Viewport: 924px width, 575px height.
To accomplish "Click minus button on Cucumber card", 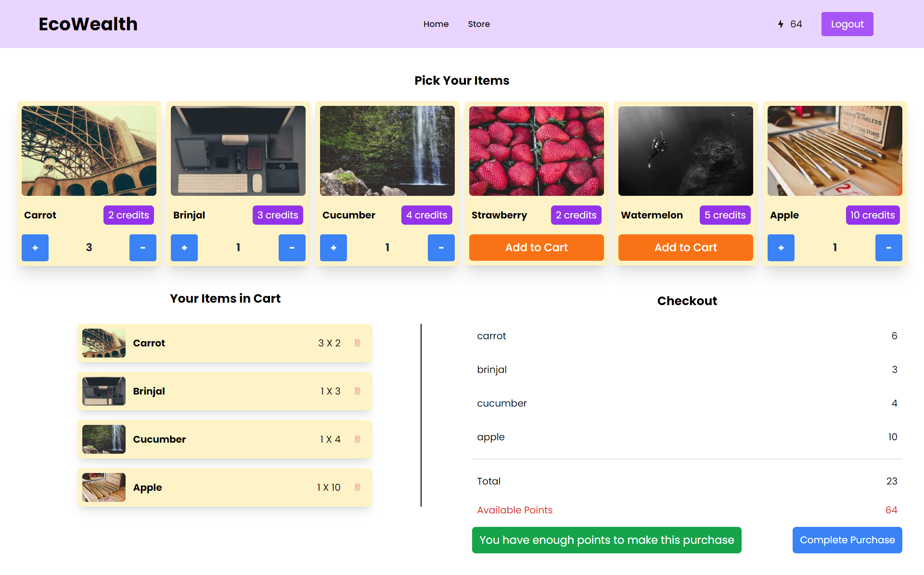I will (x=441, y=248).
